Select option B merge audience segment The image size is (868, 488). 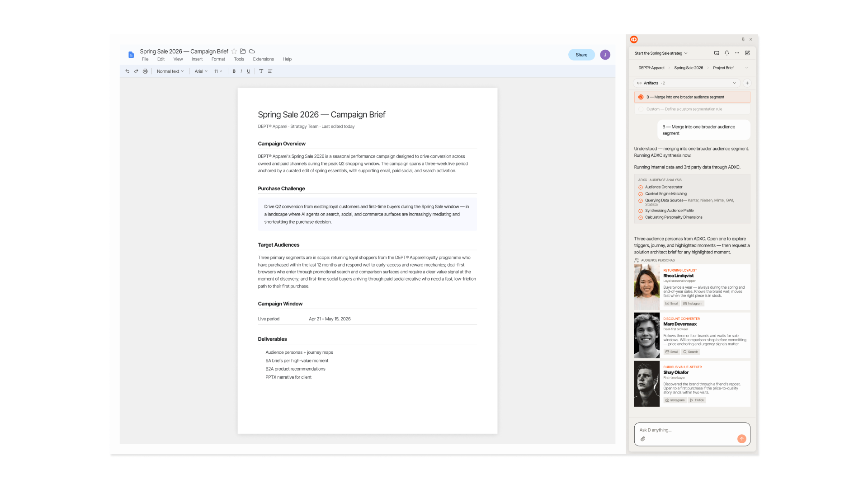coord(692,97)
